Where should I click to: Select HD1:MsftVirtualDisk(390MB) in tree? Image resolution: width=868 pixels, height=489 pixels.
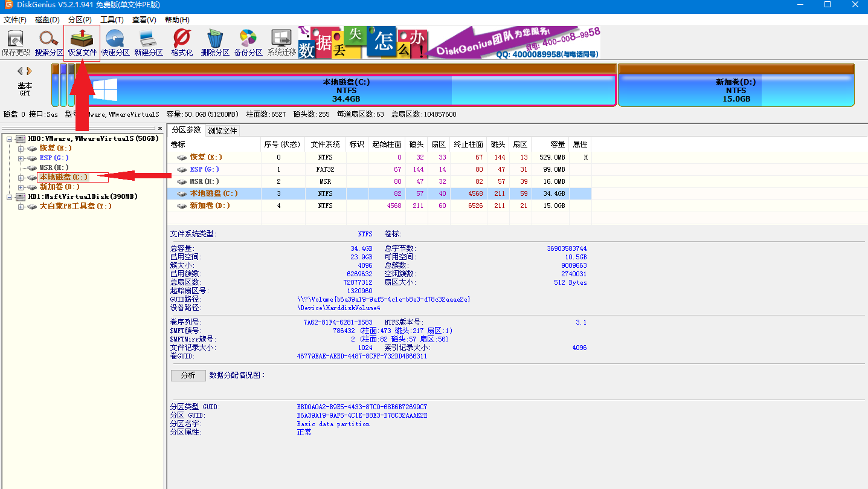(x=82, y=196)
